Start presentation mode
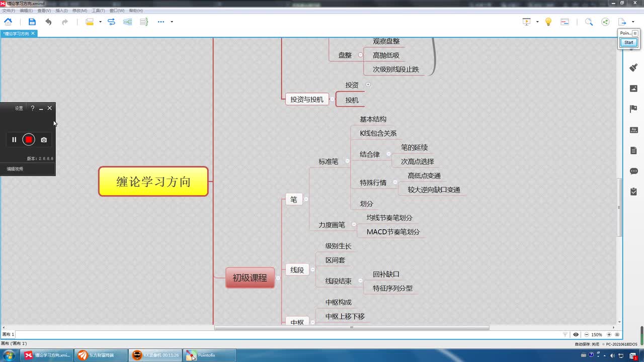Viewport: 644px width, 362px height. tap(527, 22)
